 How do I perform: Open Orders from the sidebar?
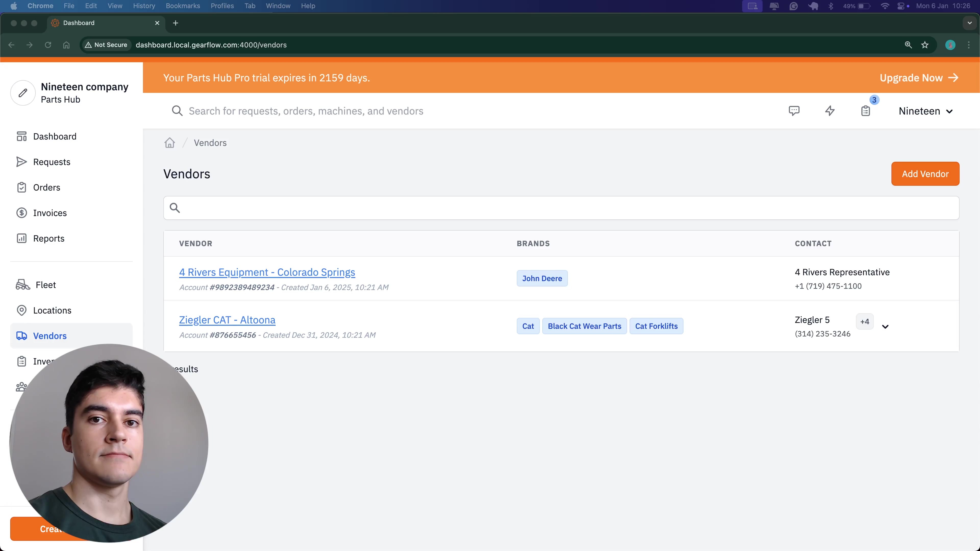[21, 187]
